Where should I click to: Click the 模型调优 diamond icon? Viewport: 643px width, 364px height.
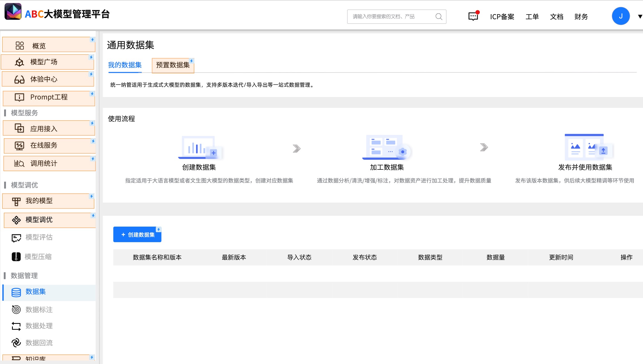tap(16, 220)
